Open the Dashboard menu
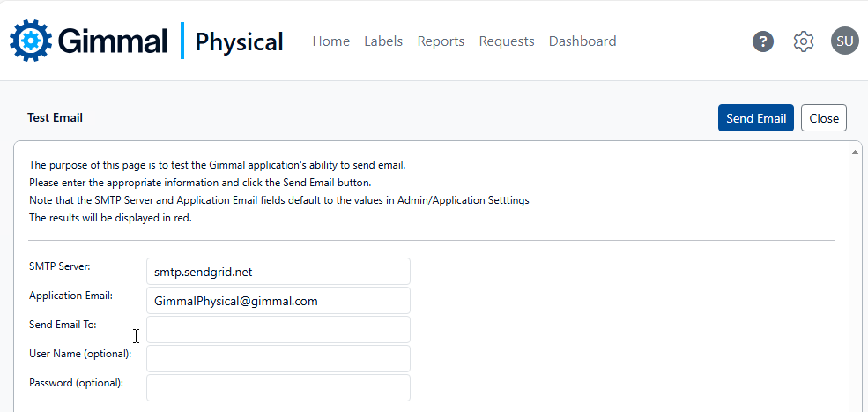868x412 pixels. pyautogui.click(x=582, y=41)
